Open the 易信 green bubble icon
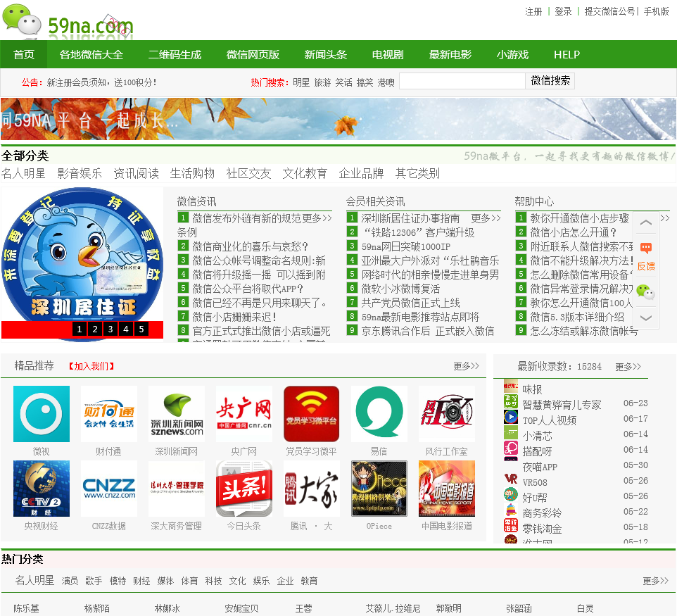Image resolution: width=677 pixels, height=616 pixels. [379, 414]
